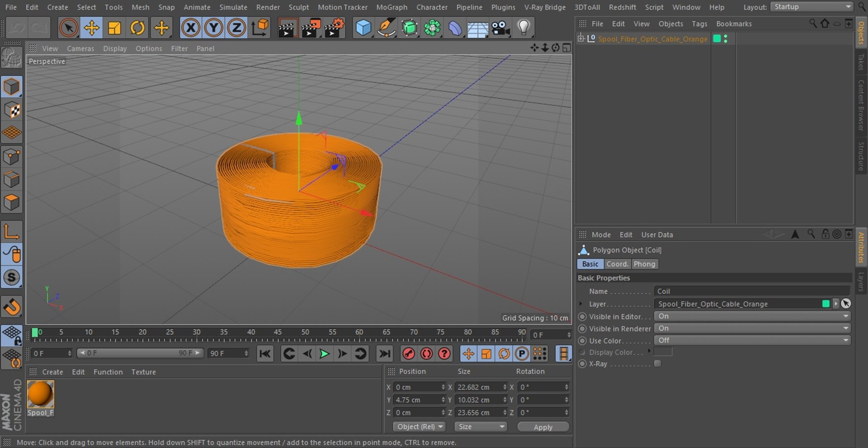Switch to Phong tab in attributes
The image size is (868, 448).
click(644, 264)
